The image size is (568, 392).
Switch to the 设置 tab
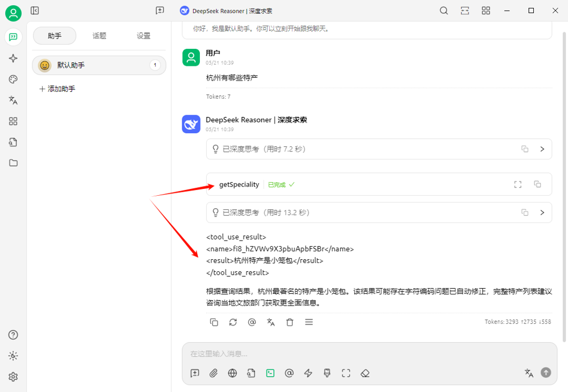144,36
